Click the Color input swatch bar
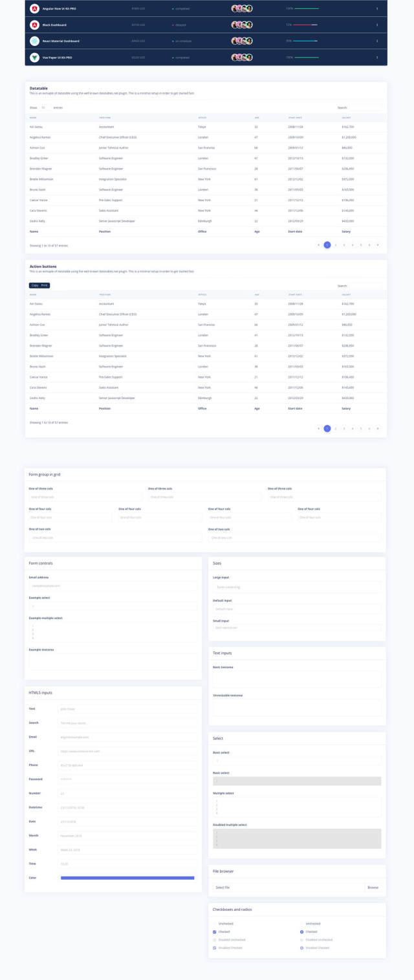Screen dimensions: 414x980 (x=127, y=878)
